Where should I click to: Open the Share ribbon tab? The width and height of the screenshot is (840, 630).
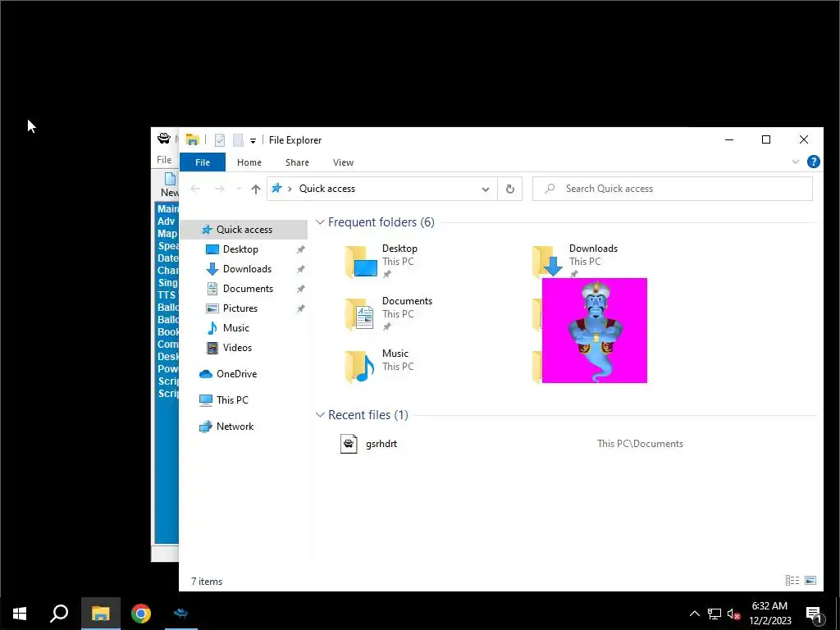(297, 162)
